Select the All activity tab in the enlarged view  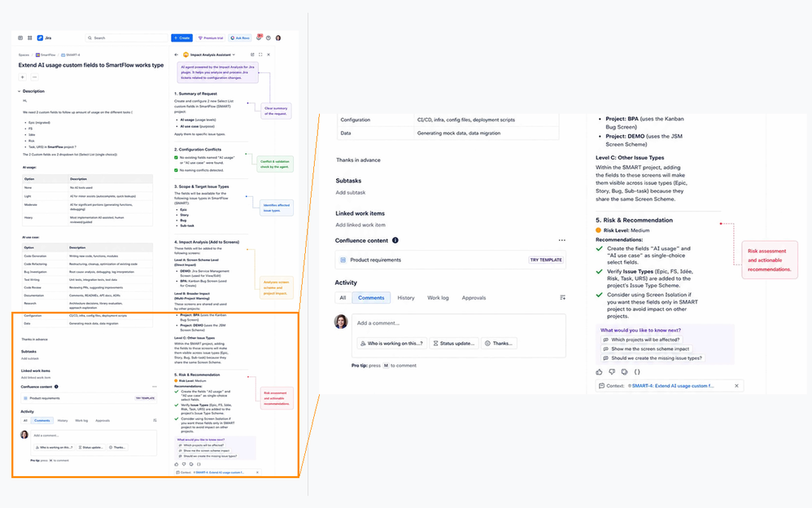tap(343, 297)
